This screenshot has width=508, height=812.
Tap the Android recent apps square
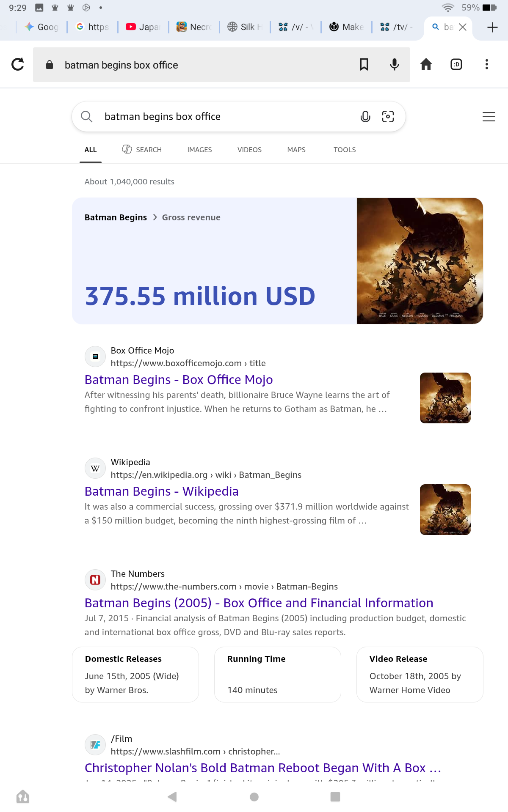pos(335,797)
